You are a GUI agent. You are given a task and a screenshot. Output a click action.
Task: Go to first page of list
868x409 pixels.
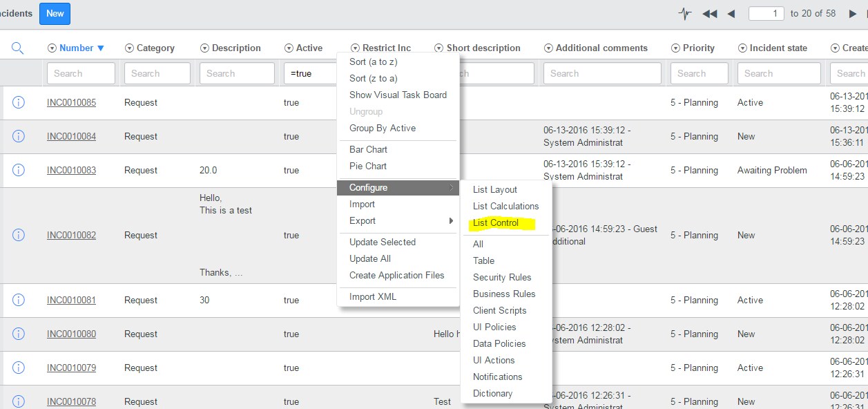click(x=709, y=14)
